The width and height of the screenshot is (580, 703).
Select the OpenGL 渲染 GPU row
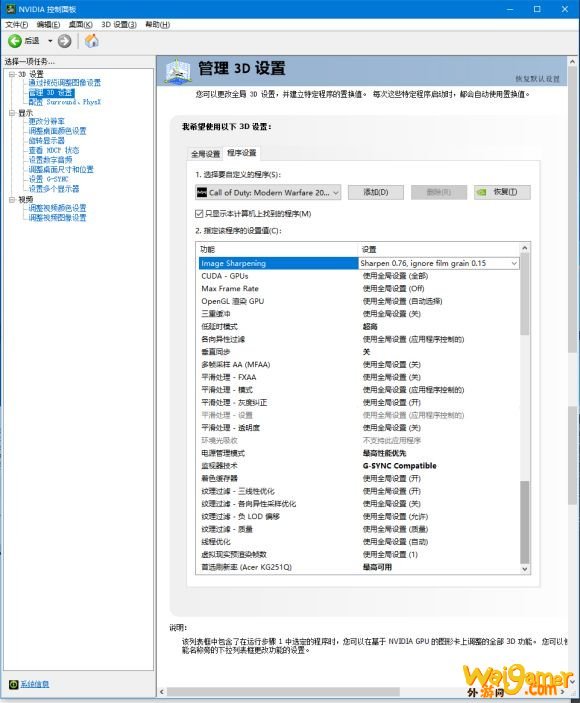(x=359, y=301)
